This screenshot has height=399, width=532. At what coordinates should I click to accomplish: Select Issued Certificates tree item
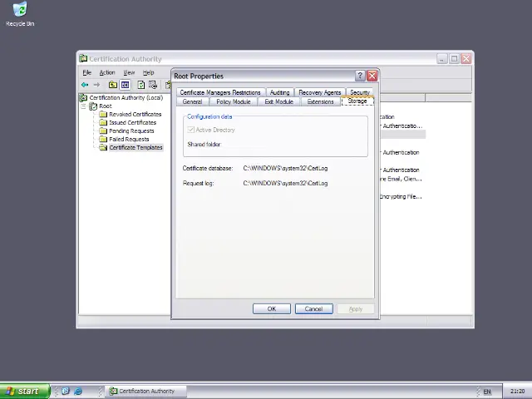pos(133,122)
